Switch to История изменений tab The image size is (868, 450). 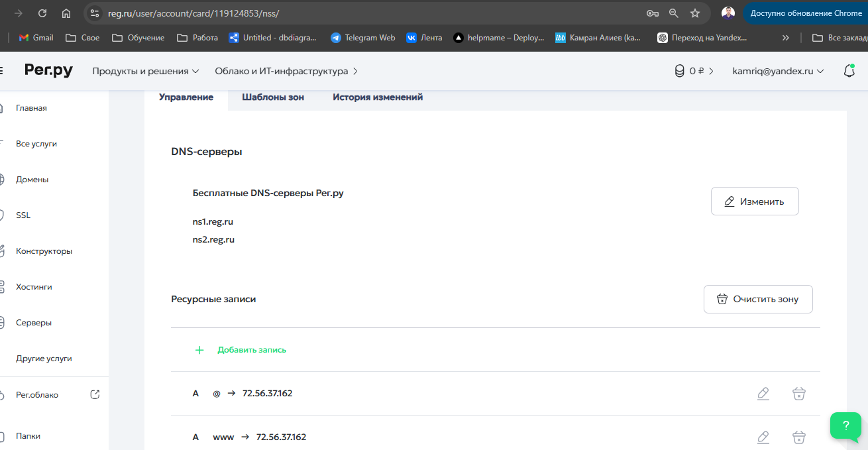(x=378, y=97)
